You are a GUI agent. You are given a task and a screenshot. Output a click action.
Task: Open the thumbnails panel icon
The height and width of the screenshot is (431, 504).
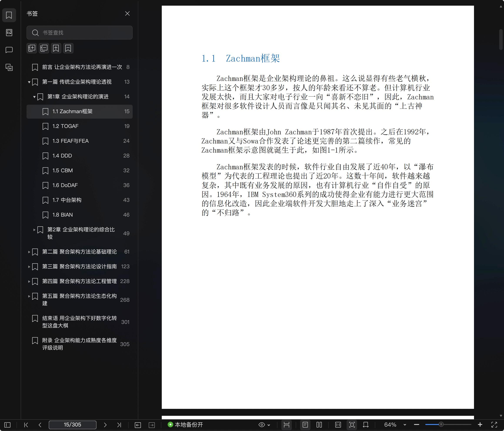click(x=9, y=33)
